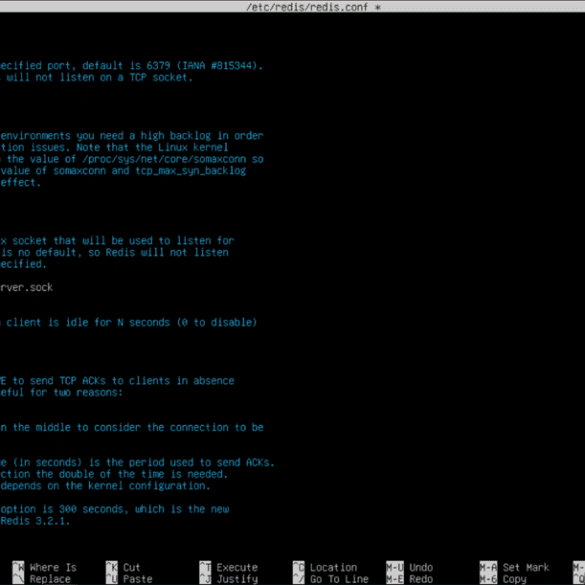Click the Go To Line shortcut
Image resolution: width=585 pixels, height=585 pixels.
331,579
